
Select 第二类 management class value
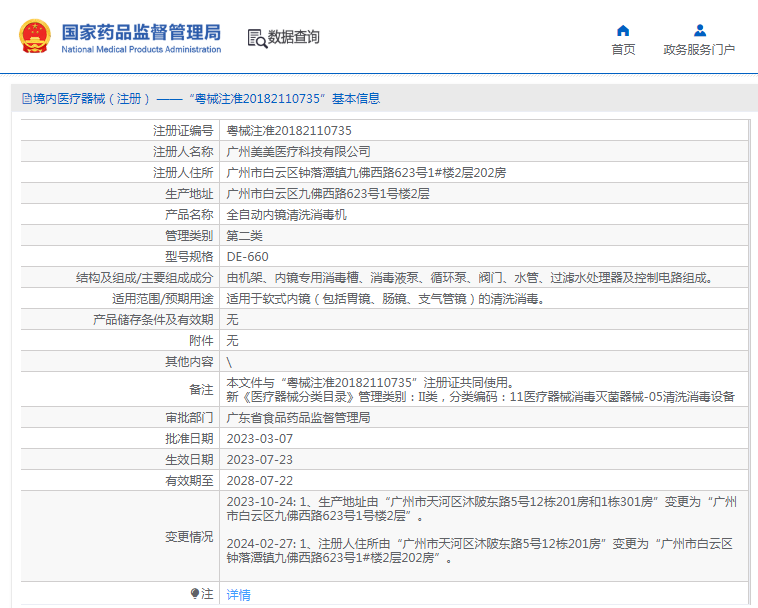click(x=244, y=236)
